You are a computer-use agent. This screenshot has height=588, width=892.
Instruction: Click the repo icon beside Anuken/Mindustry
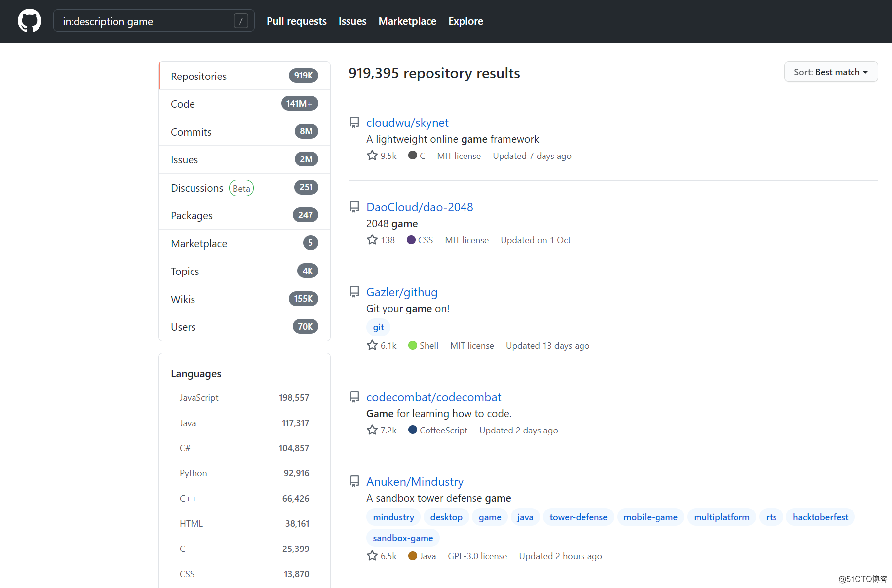point(354,481)
